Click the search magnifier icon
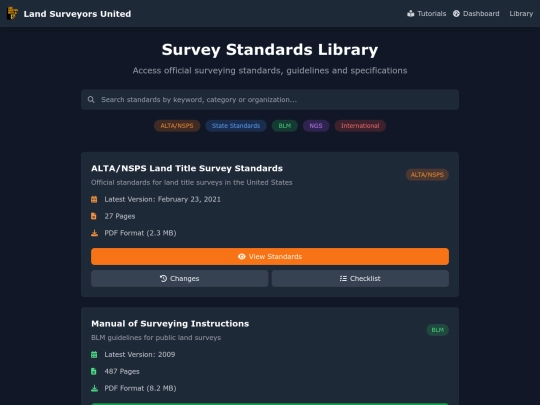Viewport: 540px width, 405px height. (91, 100)
